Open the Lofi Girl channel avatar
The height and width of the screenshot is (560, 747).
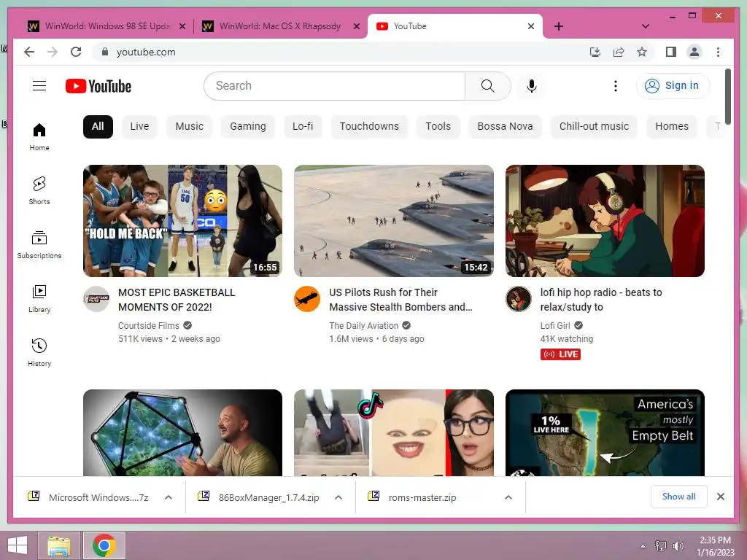coord(519,299)
